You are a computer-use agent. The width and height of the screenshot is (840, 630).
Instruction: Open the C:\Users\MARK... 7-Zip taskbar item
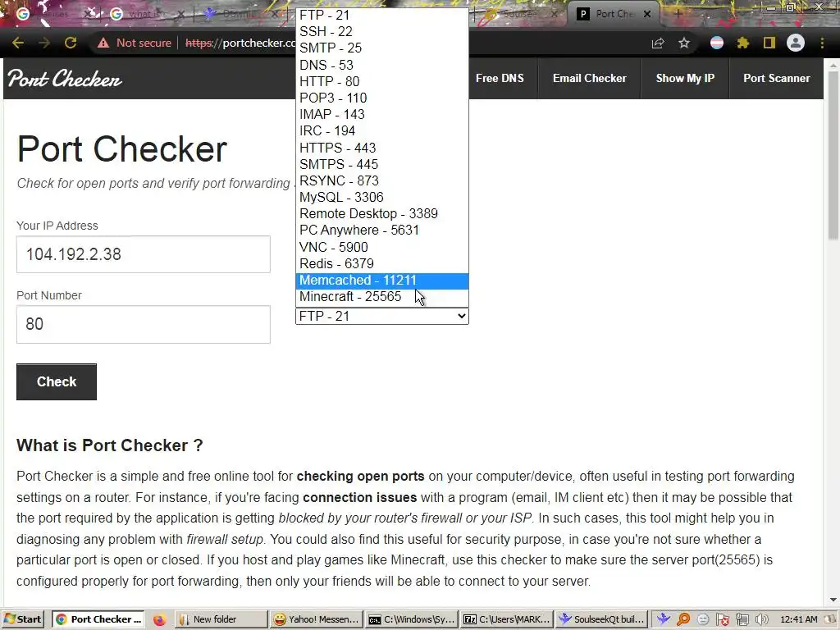[x=507, y=619]
